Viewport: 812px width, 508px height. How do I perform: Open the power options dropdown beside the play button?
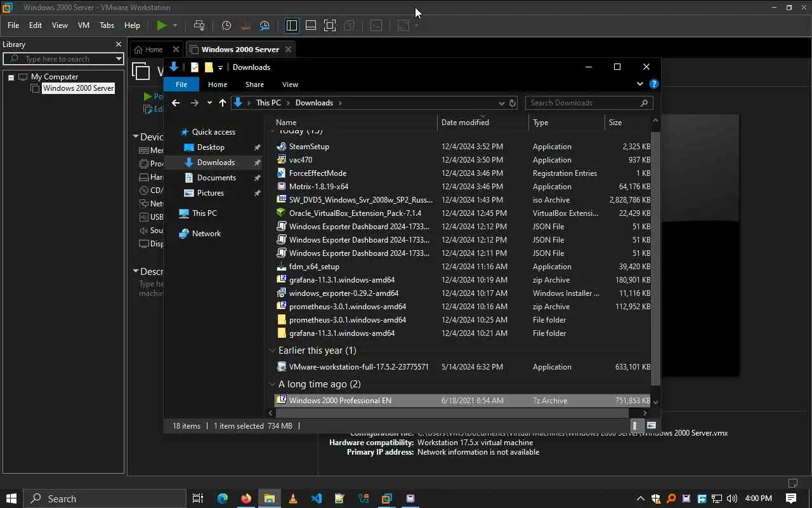point(175,25)
